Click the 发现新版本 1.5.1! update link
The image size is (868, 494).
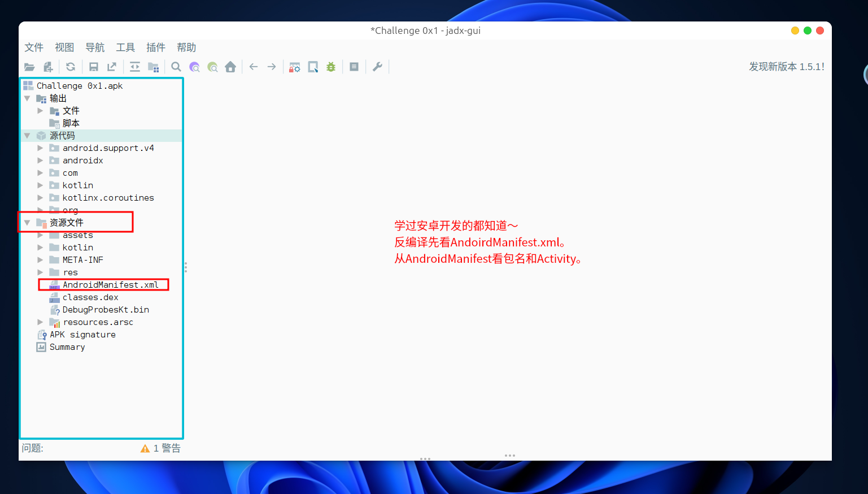(786, 67)
